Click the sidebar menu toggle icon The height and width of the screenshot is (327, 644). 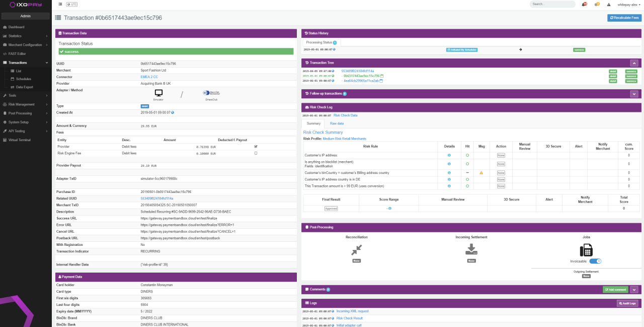(x=60, y=4)
